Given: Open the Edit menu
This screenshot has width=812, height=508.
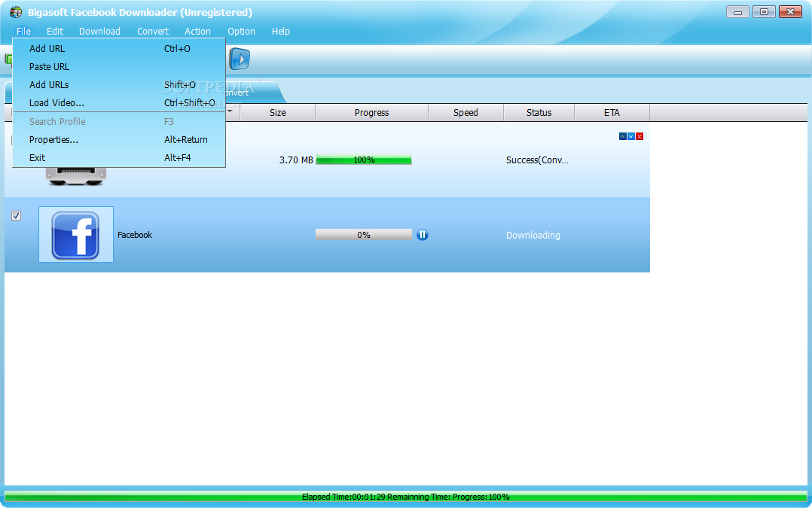Looking at the screenshot, I should 55,31.
